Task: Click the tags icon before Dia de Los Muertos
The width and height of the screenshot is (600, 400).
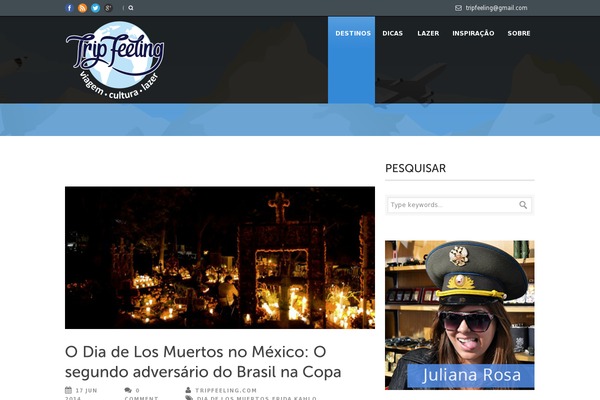Action: click(x=189, y=398)
